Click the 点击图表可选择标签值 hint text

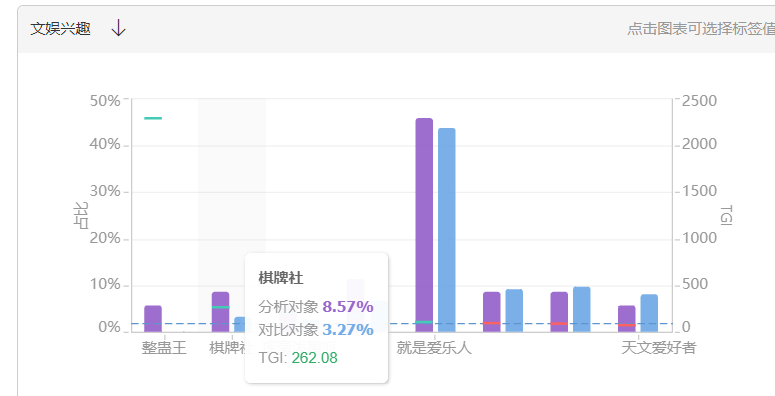701,29
